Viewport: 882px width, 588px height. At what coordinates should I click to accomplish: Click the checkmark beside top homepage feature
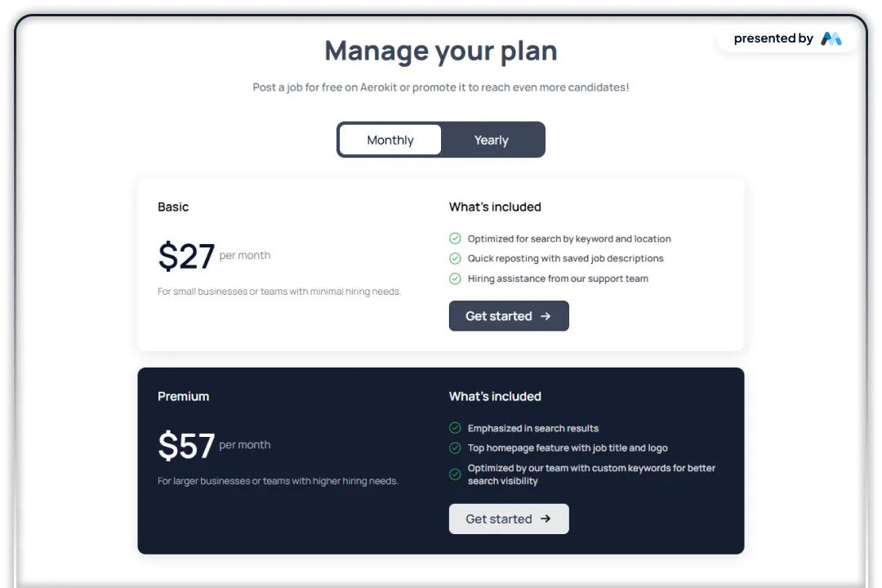tap(455, 448)
